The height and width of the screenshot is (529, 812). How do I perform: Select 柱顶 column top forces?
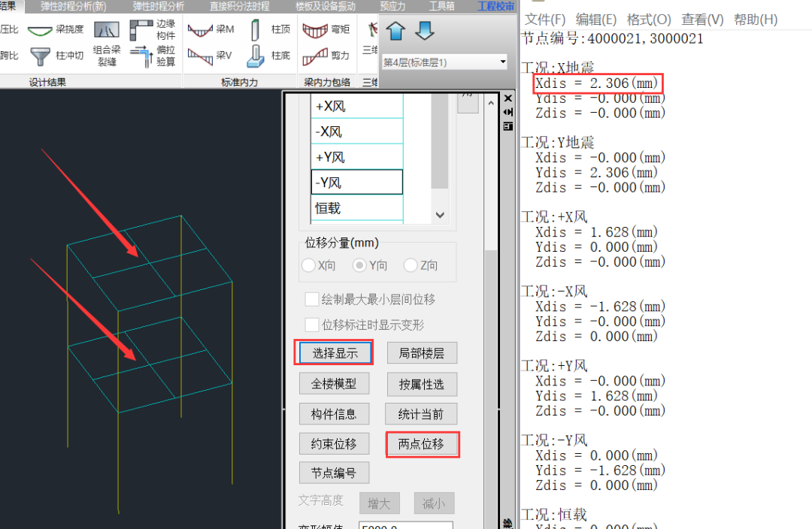click(x=268, y=29)
